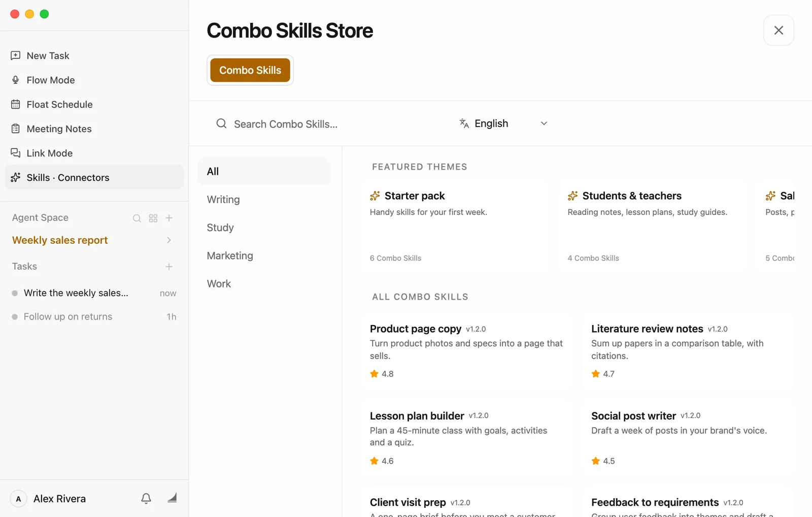Switch Agent Space to grid view
The image size is (812, 517).
[153, 218]
